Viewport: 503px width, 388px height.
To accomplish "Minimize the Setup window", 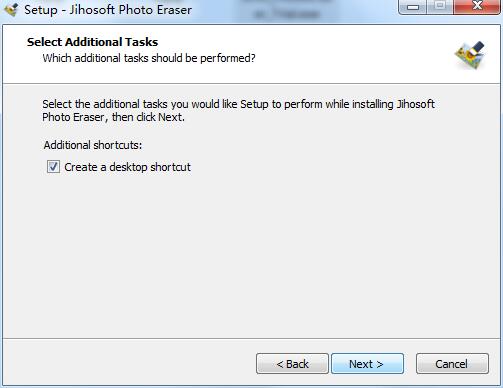I will 413,7.
